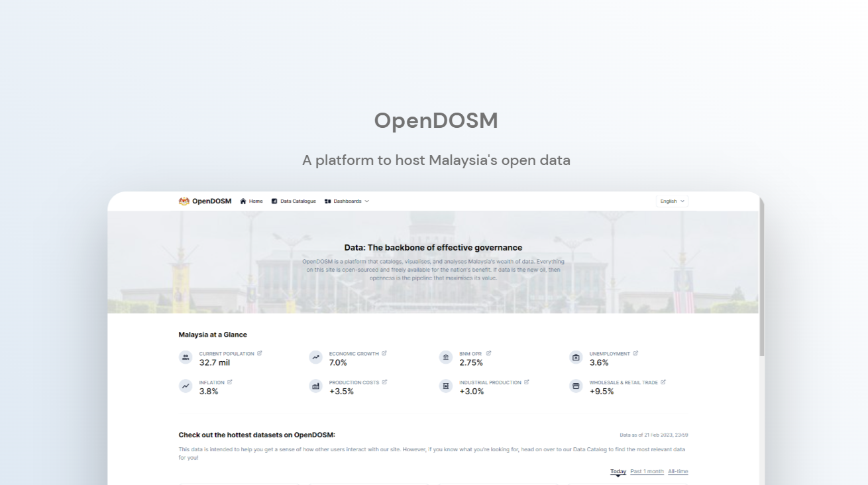The height and width of the screenshot is (485, 868).
Task: Open external link beside Wholesale & Retail Trade
Action: click(663, 382)
